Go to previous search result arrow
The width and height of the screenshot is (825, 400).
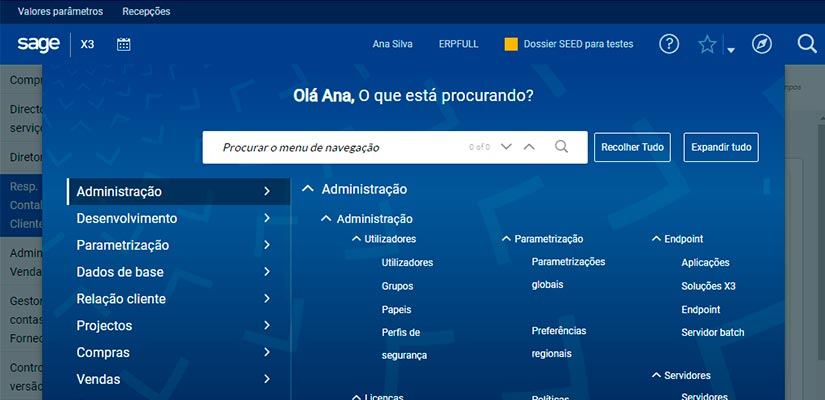(529, 147)
